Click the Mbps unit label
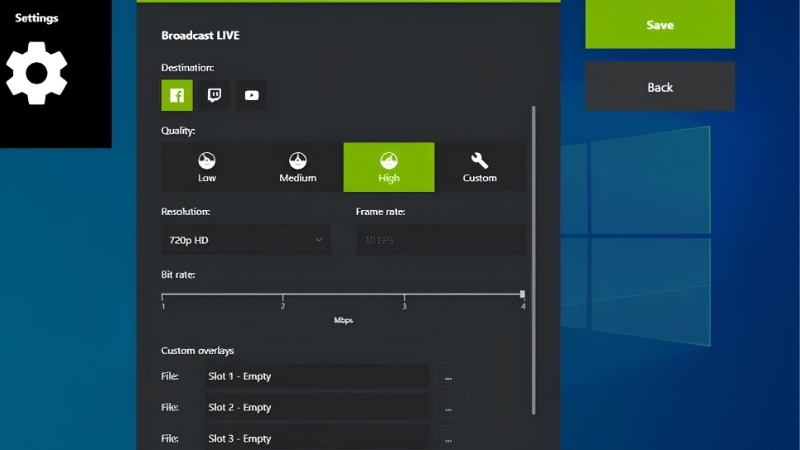The image size is (800, 450). (343, 320)
